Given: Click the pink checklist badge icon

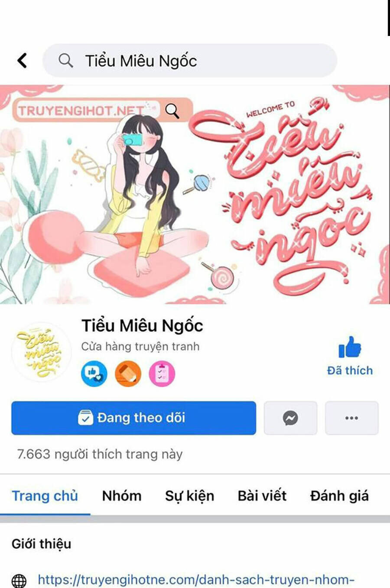Looking at the screenshot, I should [162, 373].
